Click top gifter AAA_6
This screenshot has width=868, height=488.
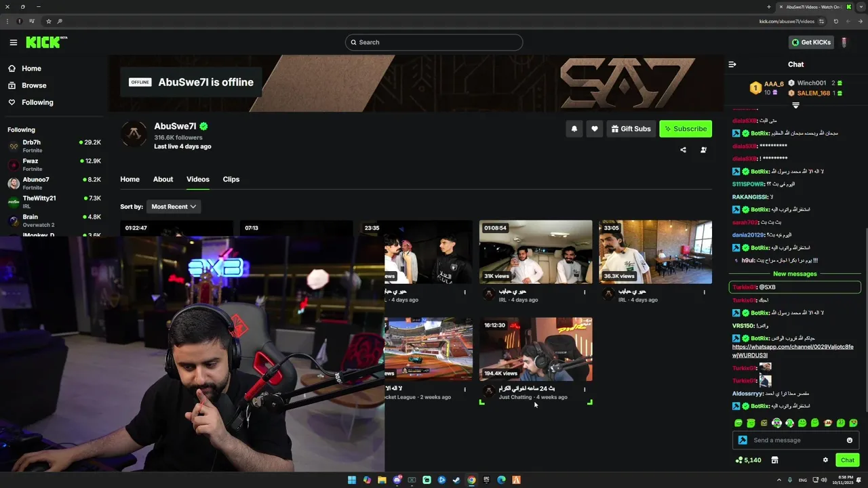coord(774,84)
